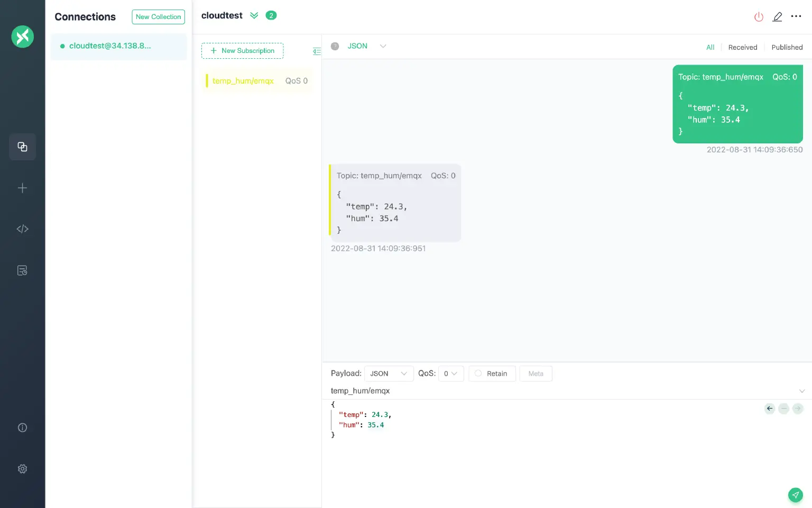Collapse the subscriptions panel
Screen dimensions: 812x508
[x=317, y=51]
